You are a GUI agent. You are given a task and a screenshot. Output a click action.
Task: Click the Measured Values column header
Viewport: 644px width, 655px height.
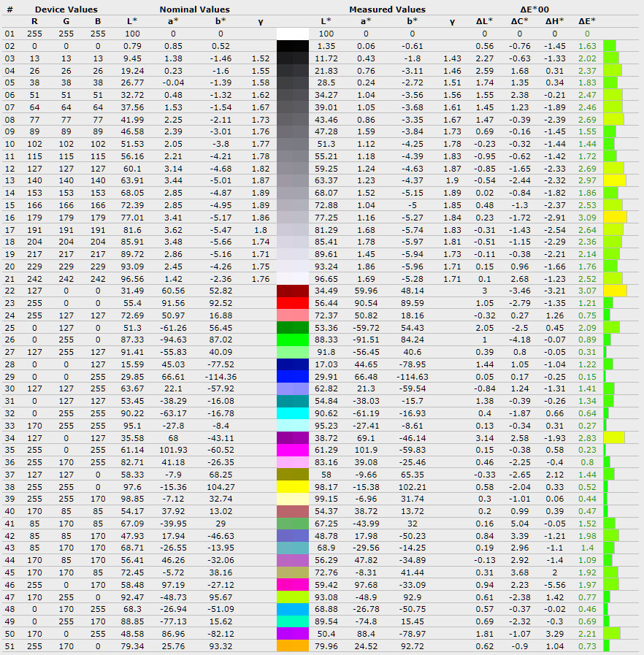coord(387,9)
